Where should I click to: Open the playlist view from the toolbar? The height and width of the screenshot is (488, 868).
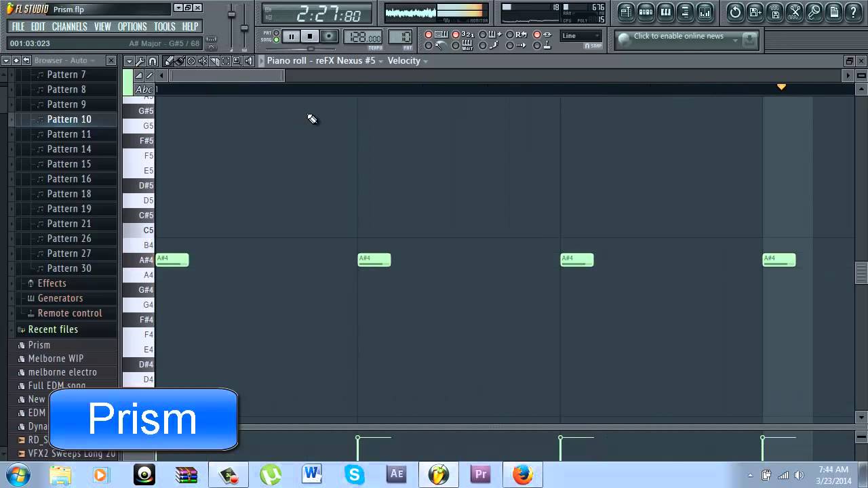pyautogui.click(x=626, y=12)
